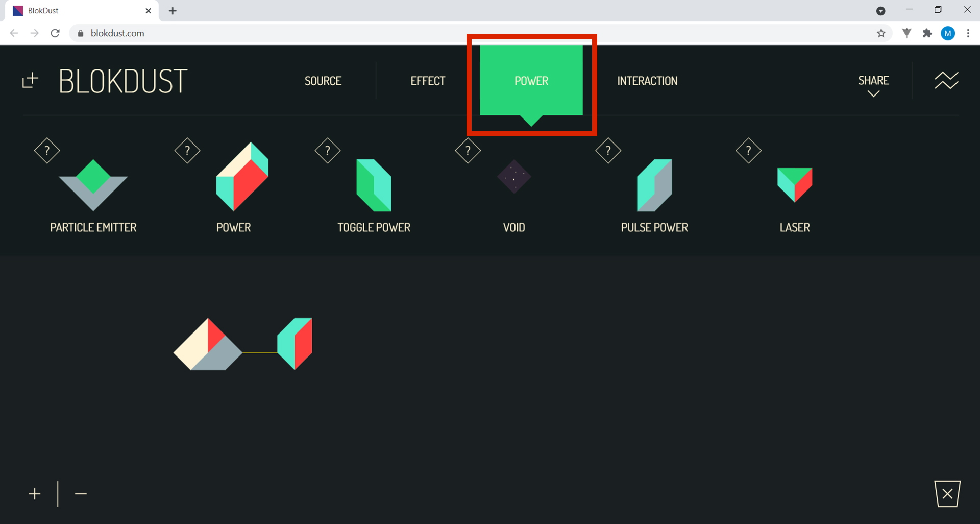
Task: Open help for Particle Emitter
Action: [x=47, y=151]
